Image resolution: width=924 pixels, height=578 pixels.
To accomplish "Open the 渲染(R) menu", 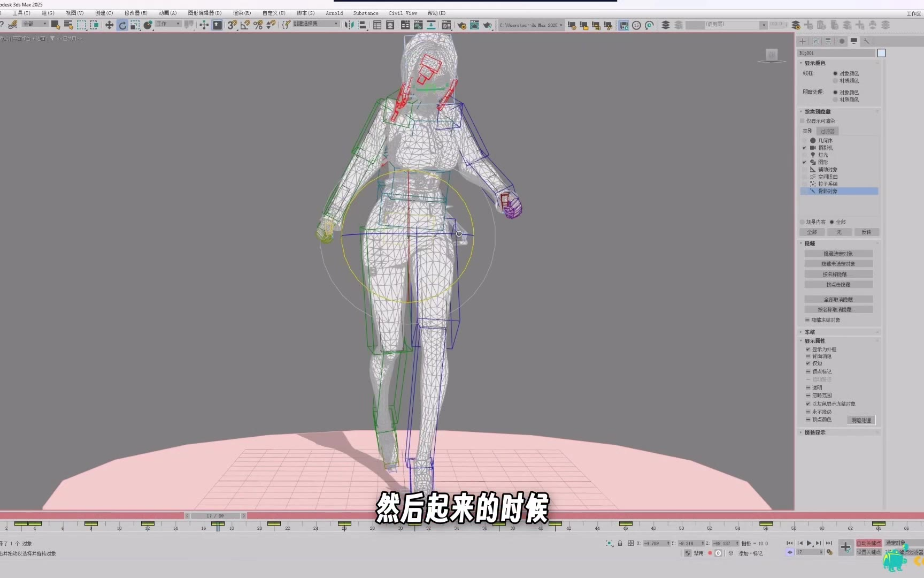I will [242, 13].
